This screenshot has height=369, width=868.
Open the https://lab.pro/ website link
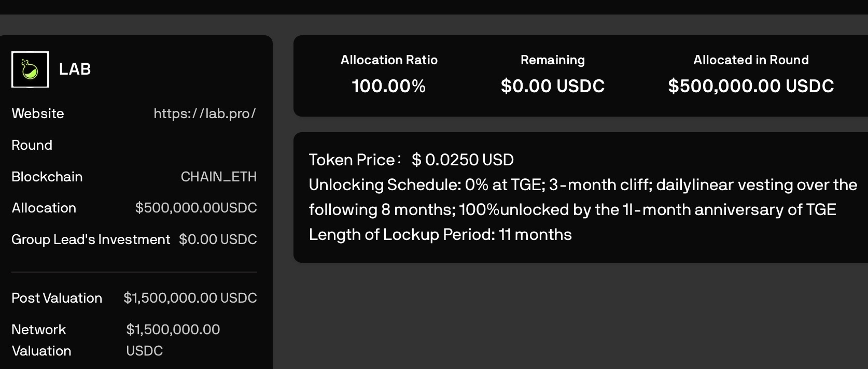pyautogui.click(x=205, y=113)
